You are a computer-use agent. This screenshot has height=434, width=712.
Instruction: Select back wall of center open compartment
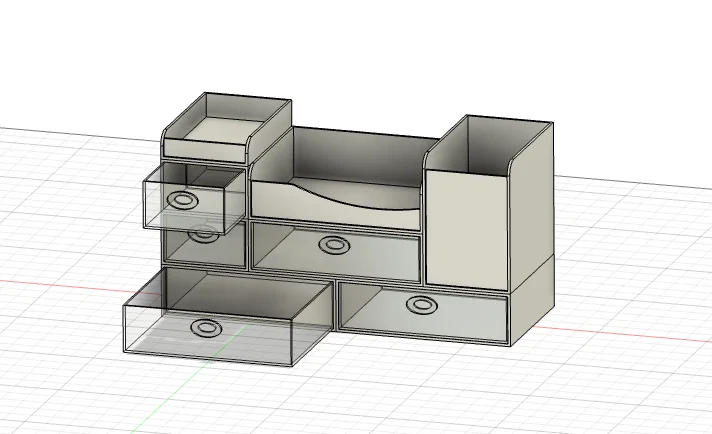(x=363, y=157)
